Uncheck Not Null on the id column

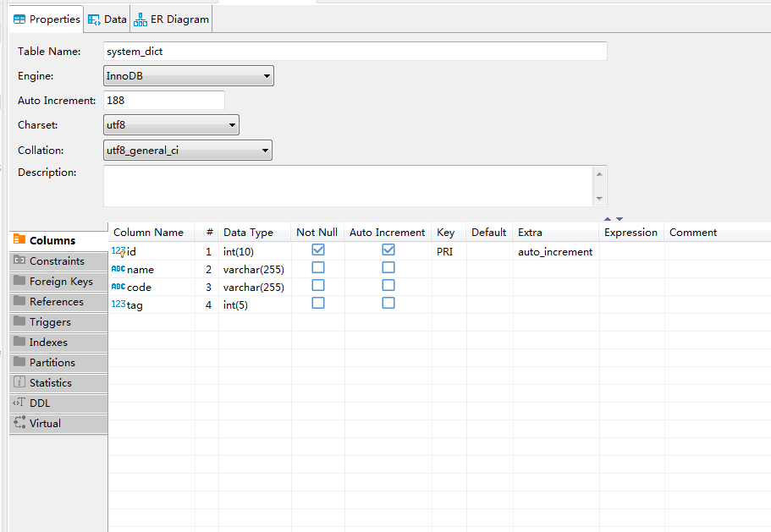[317, 249]
